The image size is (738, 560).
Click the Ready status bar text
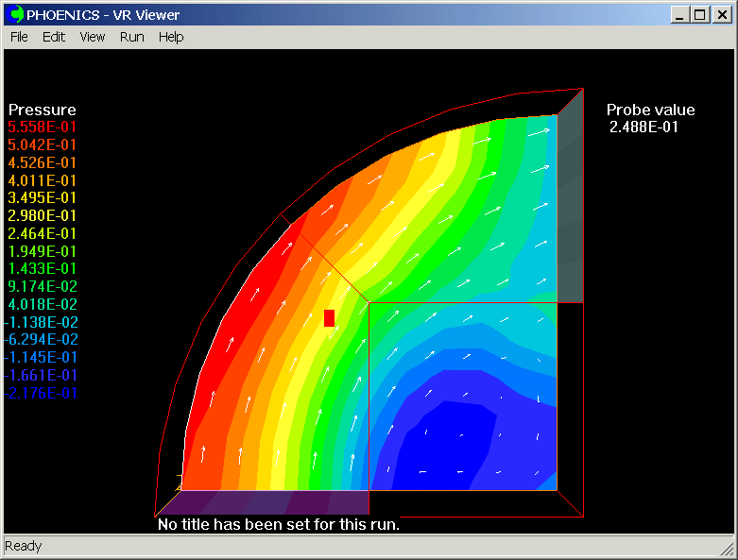[24, 546]
